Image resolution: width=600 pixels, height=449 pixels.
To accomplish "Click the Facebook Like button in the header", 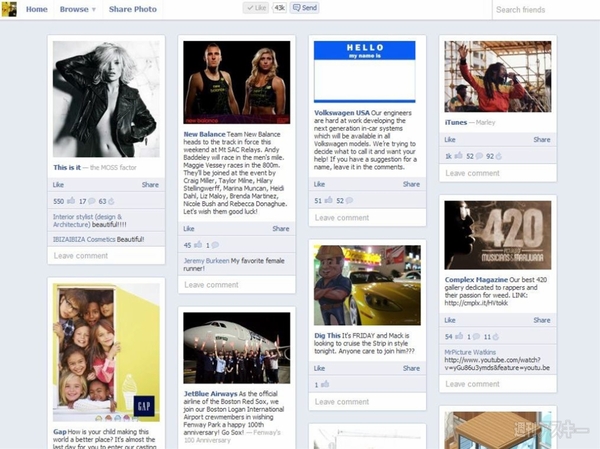I will point(256,8).
